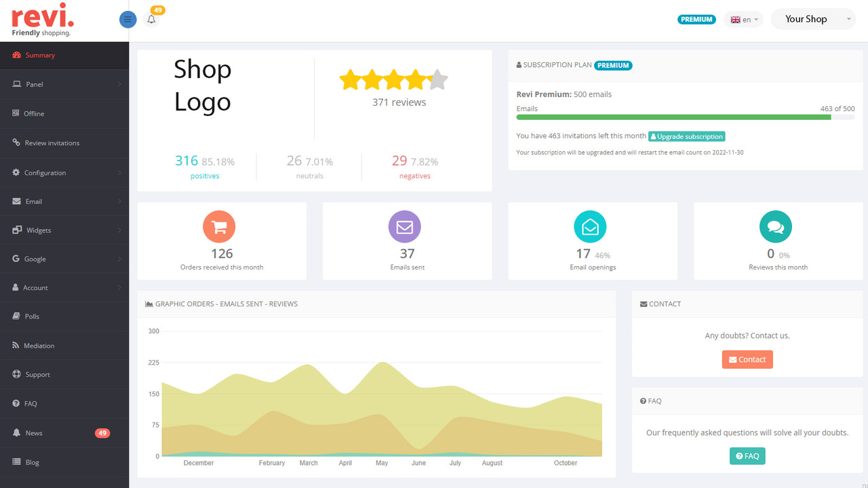Expand the Email submenu chevron
Image resolution: width=868 pixels, height=488 pixels.
point(119,201)
